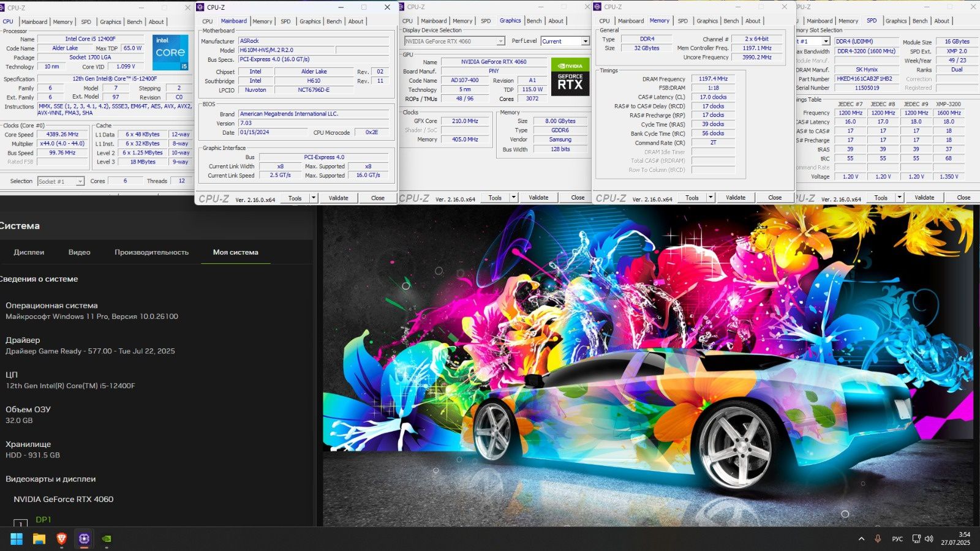Image resolution: width=980 pixels, height=551 pixels.
Task: Click the DP1 monitor icon
Action: [20, 523]
